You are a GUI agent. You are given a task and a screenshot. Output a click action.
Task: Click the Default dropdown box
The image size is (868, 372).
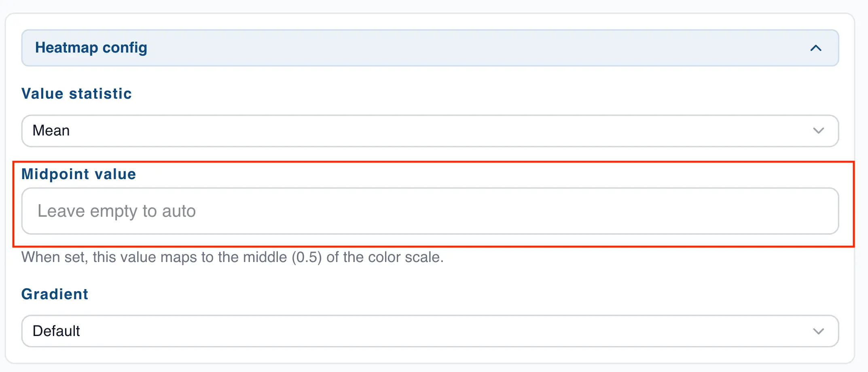[404, 331]
